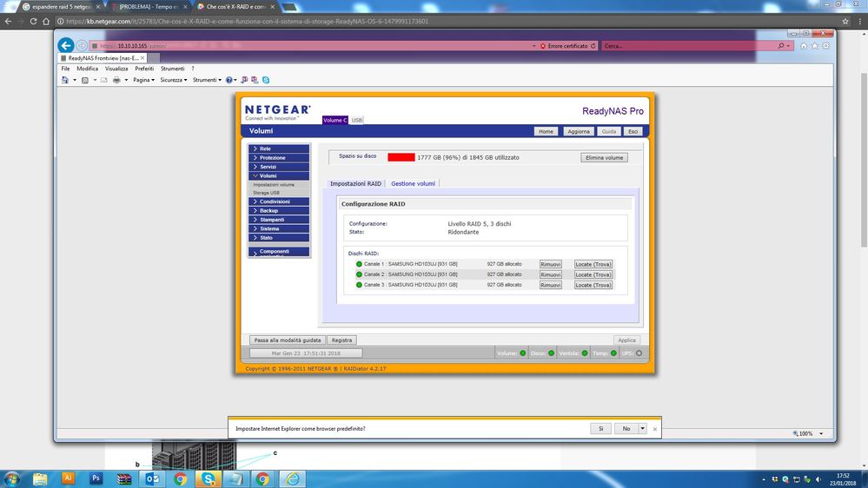Expand the Protezione sidebar section
The height and width of the screenshot is (488, 868).
pos(279,158)
